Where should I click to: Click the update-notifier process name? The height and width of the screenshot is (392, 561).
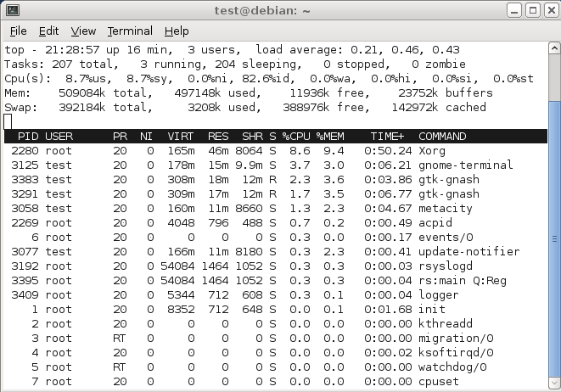click(x=468, y=252)
